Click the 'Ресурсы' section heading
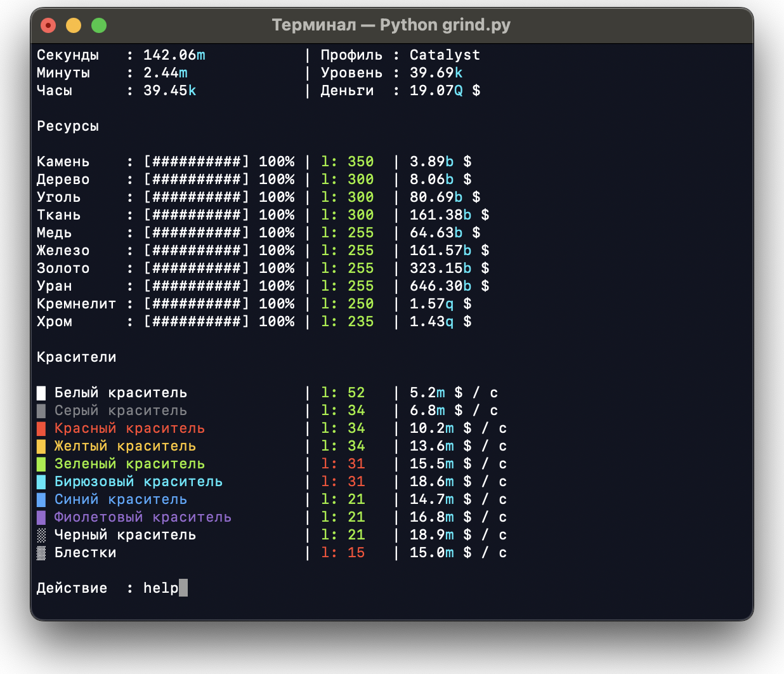Screen dimensions: 784x674 click(68, 127)
